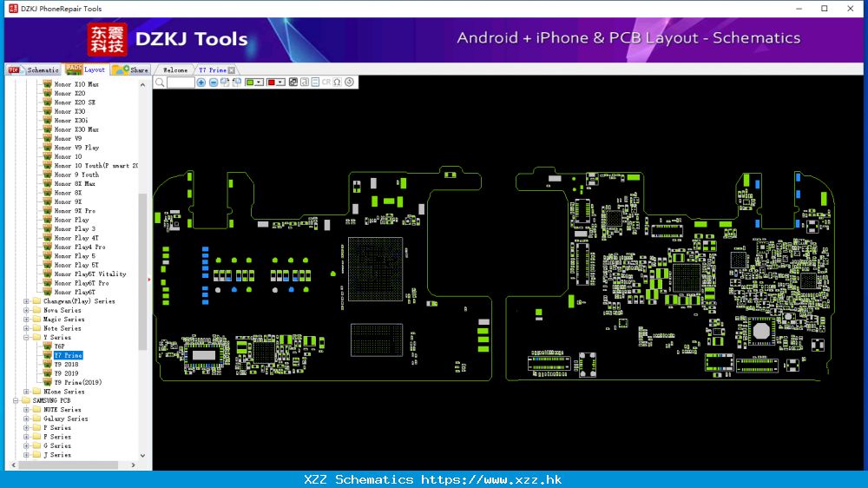Collapse the Y Series folder
Viewport: 868px width, 488px height.
point(27,337)
